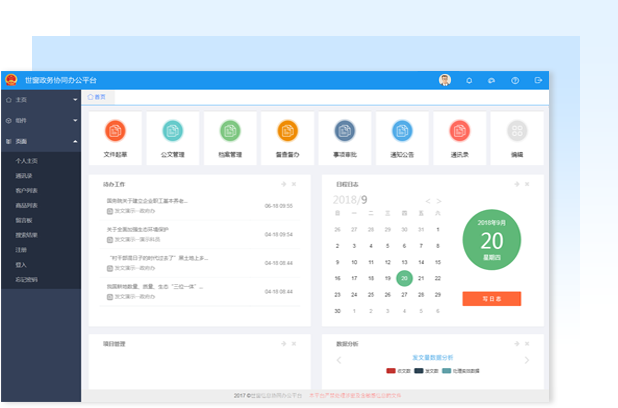Switch to the 首页 tab

point(96,97)
